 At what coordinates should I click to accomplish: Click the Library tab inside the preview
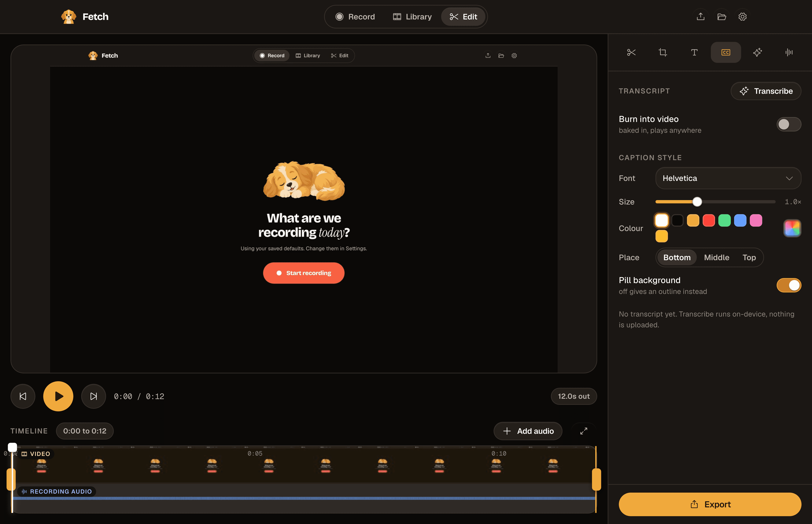(308, 55)
